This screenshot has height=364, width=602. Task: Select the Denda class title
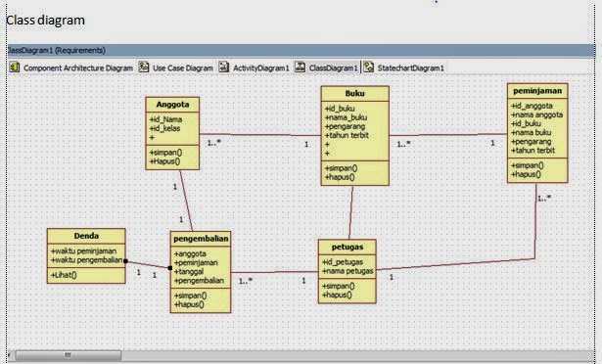coord(86,236)
